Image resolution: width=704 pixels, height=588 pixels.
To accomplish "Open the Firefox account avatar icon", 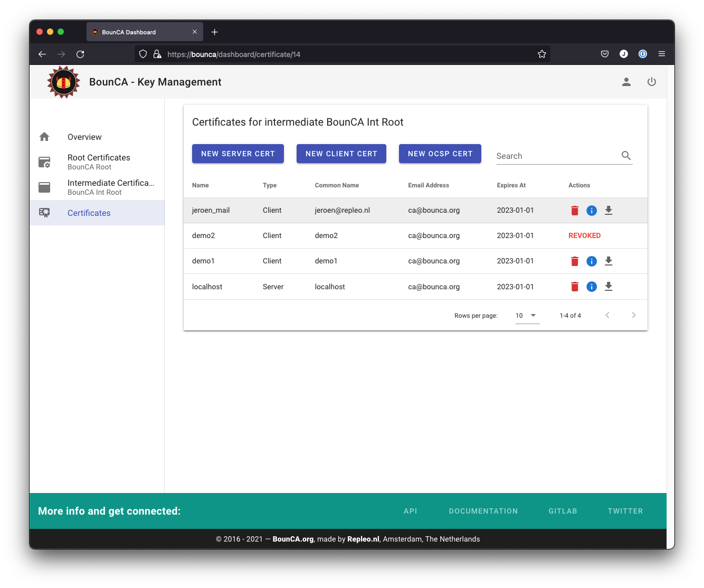I will pos(624,54).
